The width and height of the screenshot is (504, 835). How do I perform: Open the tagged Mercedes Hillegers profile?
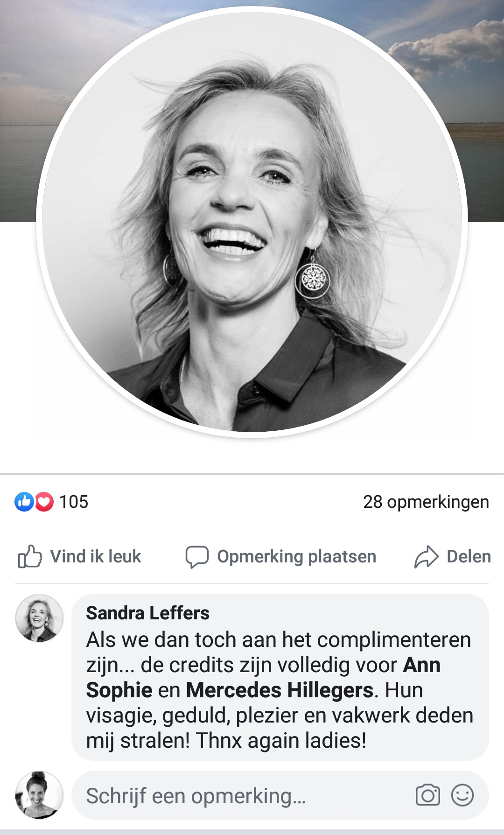tap(280, 690)
